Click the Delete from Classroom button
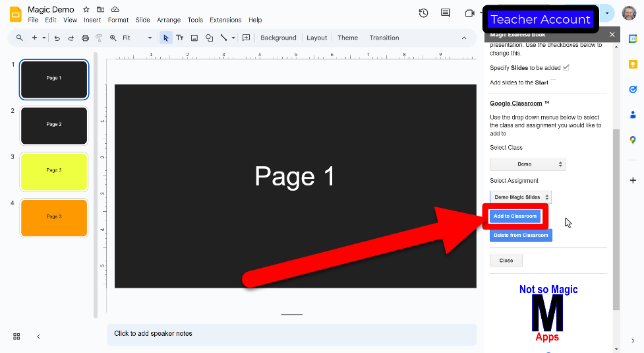The image size is (644, 353). pyautogui.click(x=521, y=235)
